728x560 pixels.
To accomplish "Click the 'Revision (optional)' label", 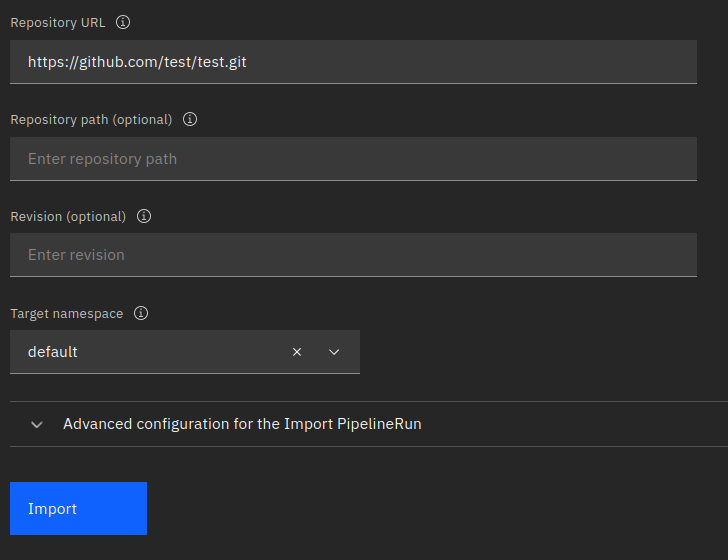I will point(68,216).
